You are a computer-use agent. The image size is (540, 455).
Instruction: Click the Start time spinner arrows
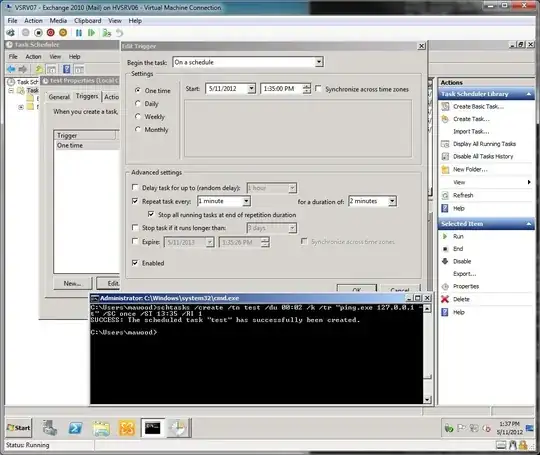[307, 89]
